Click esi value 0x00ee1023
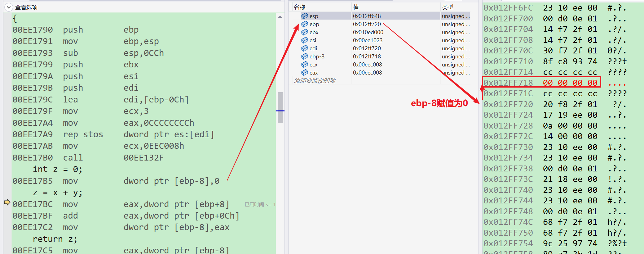Screen dimensions: 644x254 (x=368, y=40)
